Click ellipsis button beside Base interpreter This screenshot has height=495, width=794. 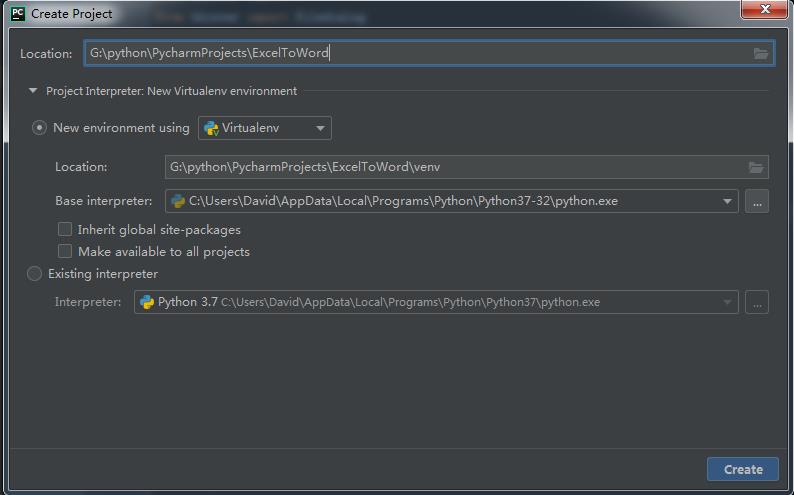(x=757, y=201)
